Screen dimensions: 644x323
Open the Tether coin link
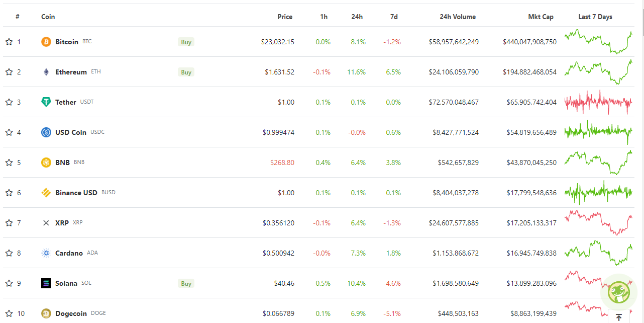[66, 102]
